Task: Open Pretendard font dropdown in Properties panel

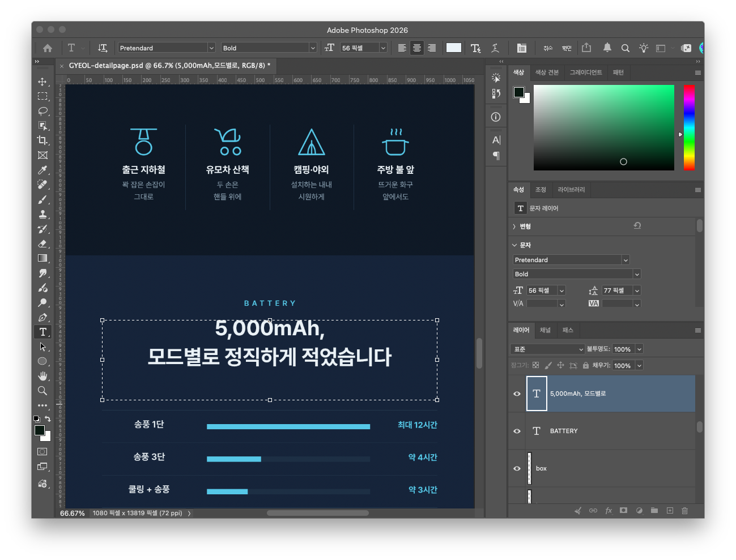Action: coord(626,260)
